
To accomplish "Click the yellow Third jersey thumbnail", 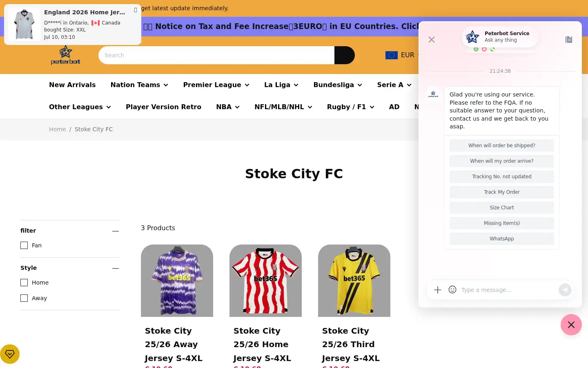I will pyautogui.click(x=354, y=280).
